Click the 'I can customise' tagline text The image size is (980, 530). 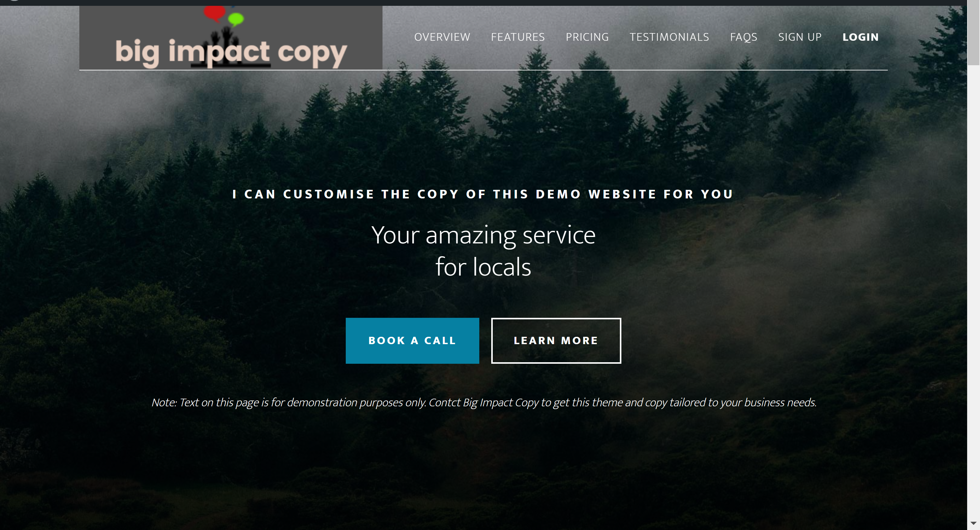point(483,194)
